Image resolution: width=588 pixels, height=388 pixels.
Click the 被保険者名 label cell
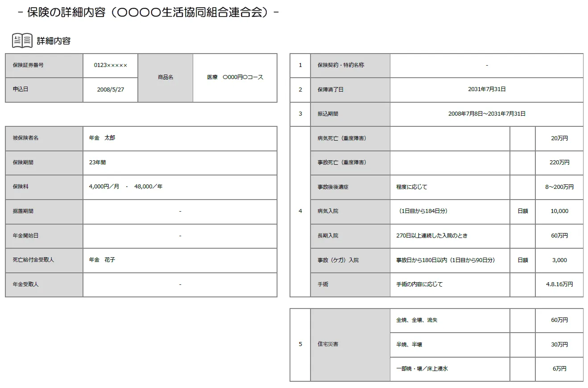(44, 138)
